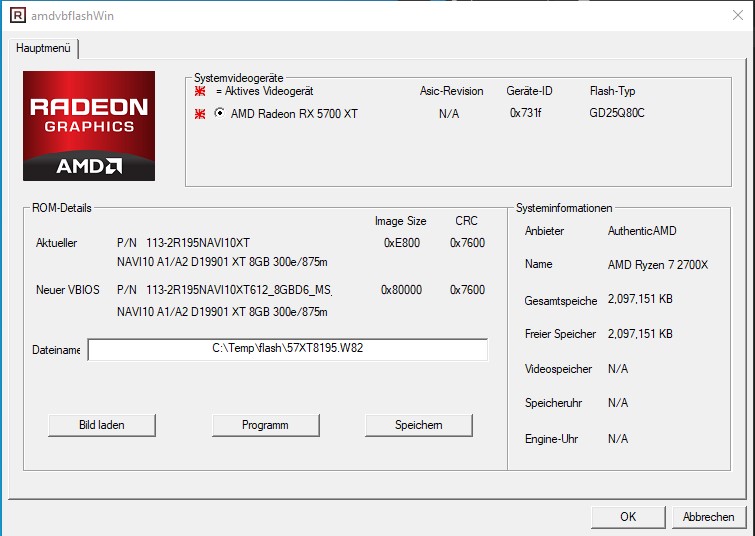755x536 pixels.
Task: Click the Speicheruhr N/A value
Action: click(x=618, y=403)
